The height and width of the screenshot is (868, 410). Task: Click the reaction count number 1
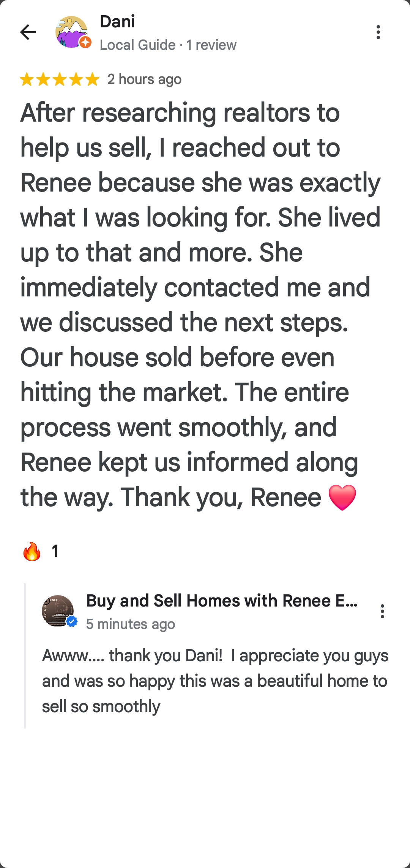coord(55,551)
